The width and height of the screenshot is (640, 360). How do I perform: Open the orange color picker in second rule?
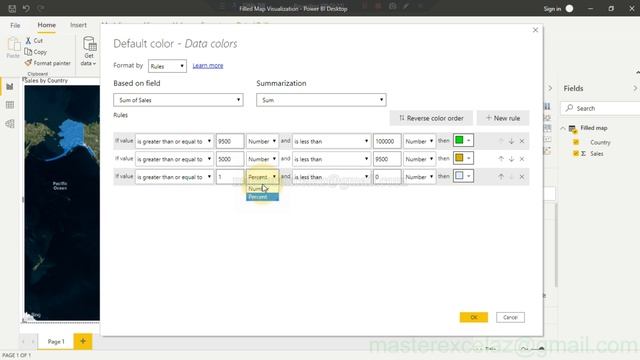(463, 158)
